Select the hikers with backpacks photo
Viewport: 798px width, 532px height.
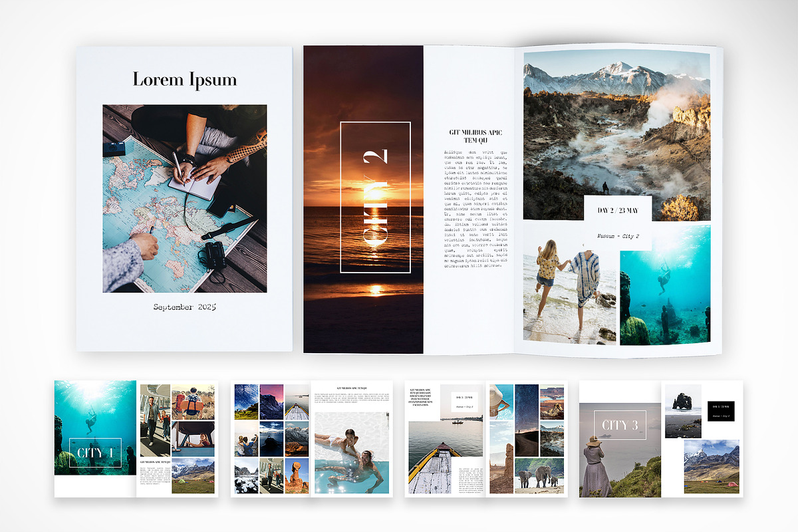(193, 402)
